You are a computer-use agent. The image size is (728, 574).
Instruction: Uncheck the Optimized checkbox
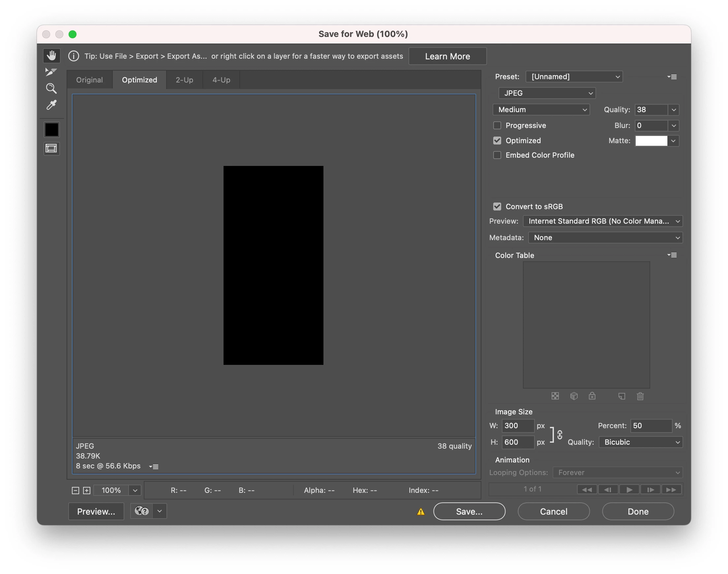point(497,141)
